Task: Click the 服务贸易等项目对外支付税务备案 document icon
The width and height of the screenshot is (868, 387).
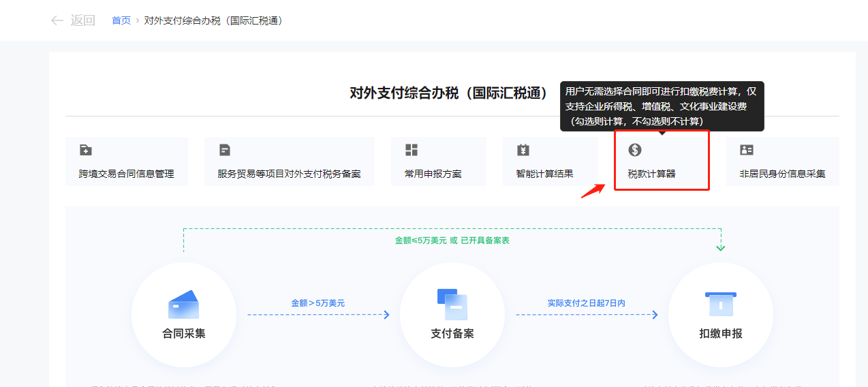Action: 224,150
